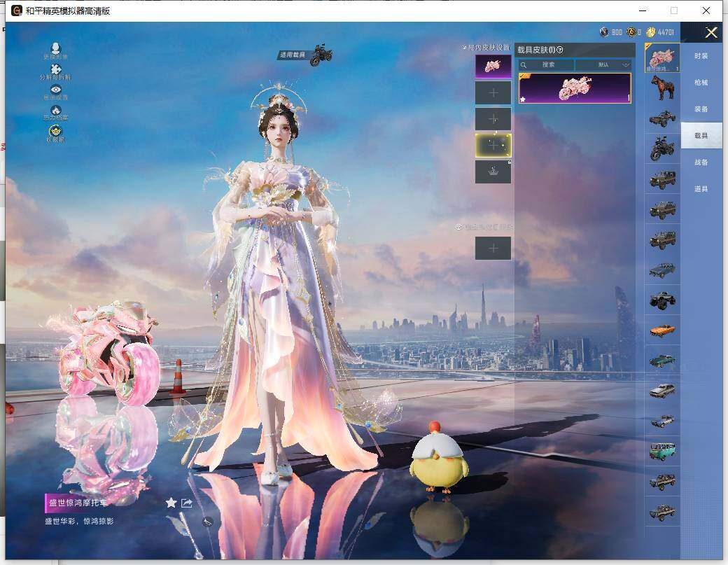Open the 默认 sort dropdown
This screenshot has width=728, height=565.
pos(603,64)
